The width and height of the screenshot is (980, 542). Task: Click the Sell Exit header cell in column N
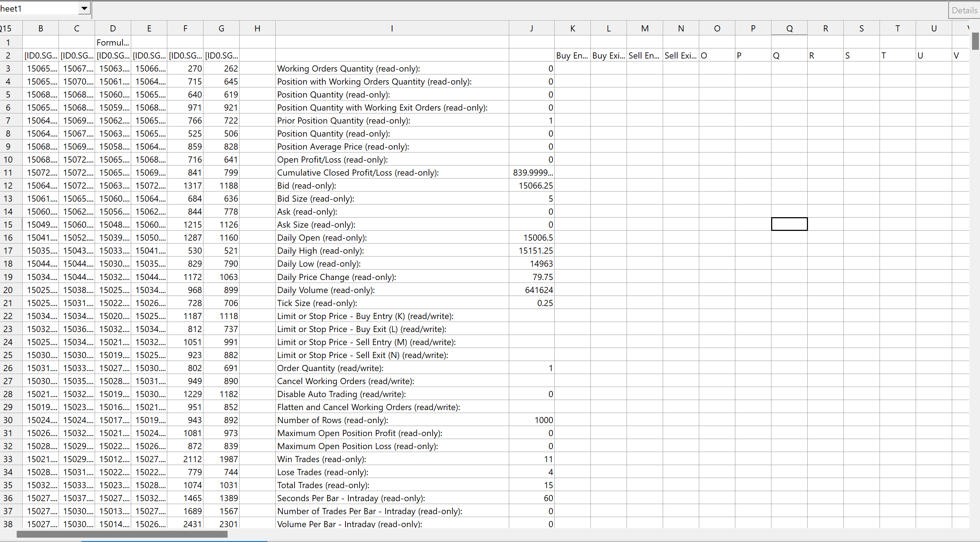(x=680, y=56)
